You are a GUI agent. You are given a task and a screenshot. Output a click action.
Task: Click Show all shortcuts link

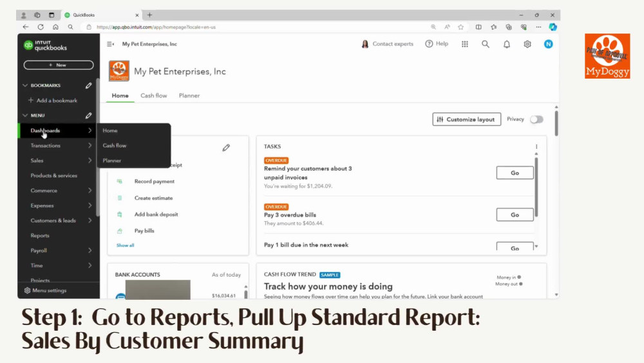126,246
